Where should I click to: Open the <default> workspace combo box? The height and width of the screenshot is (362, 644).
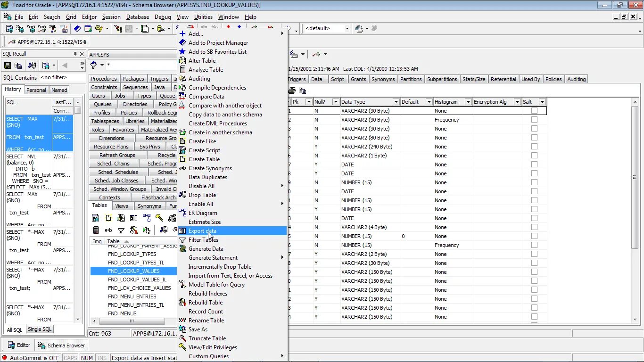point(327,28)
